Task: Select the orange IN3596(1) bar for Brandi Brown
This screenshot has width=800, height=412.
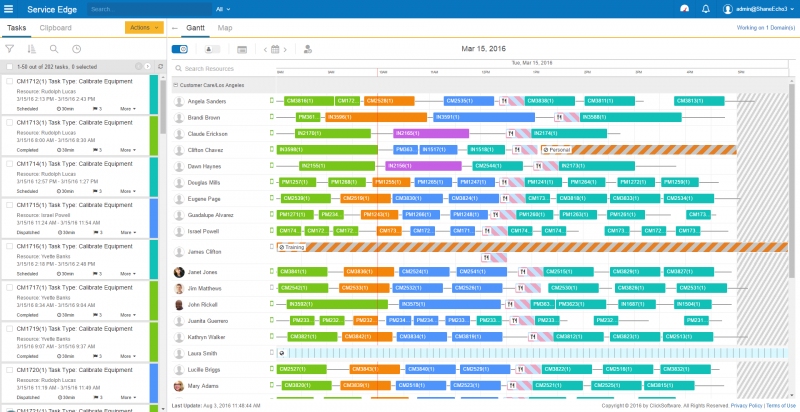Action: tap(376, 117)
